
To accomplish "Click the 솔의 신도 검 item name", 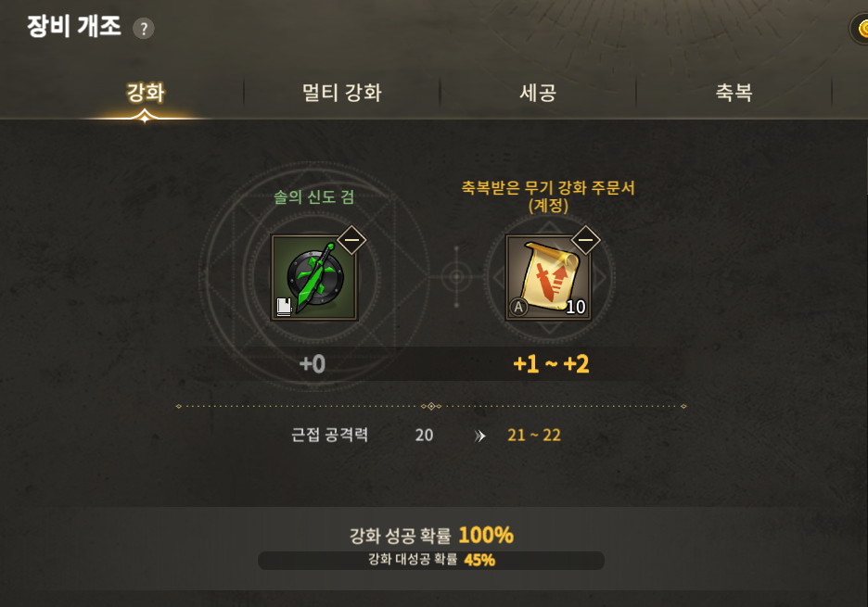I will pyautogui.click(x=313, y=196).
